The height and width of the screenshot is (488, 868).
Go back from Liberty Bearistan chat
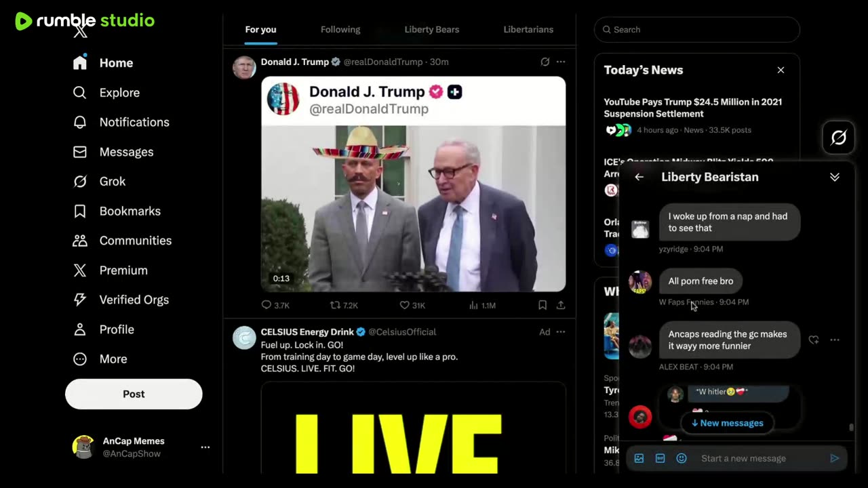pos(639,177)
